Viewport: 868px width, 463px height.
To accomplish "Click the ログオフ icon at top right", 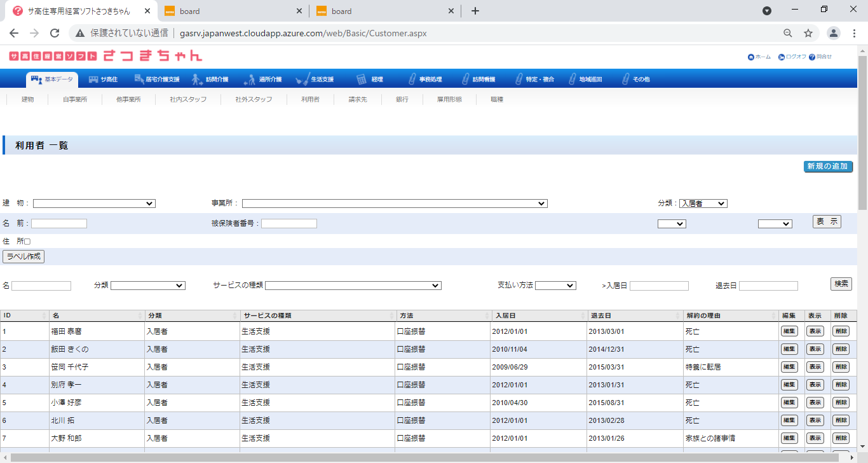I will (x=782, y=57).
